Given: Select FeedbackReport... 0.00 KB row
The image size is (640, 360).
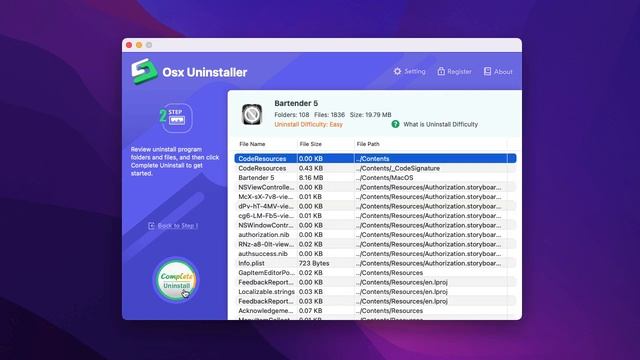Looking at the screenshot, I should [375, 282].
